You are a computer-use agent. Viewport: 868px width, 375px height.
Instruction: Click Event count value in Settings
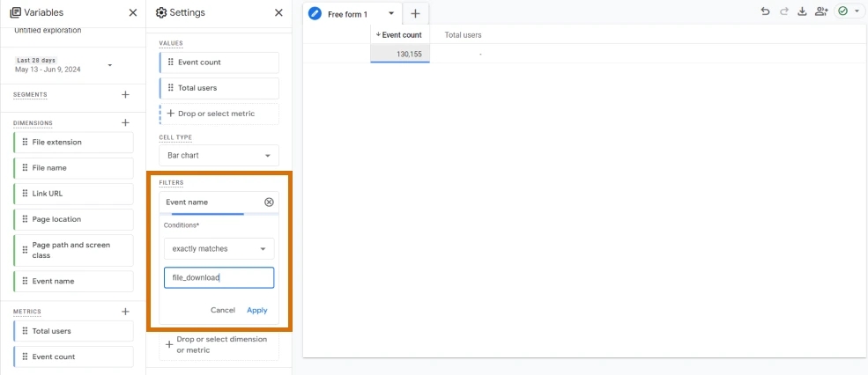click(219, 62)
